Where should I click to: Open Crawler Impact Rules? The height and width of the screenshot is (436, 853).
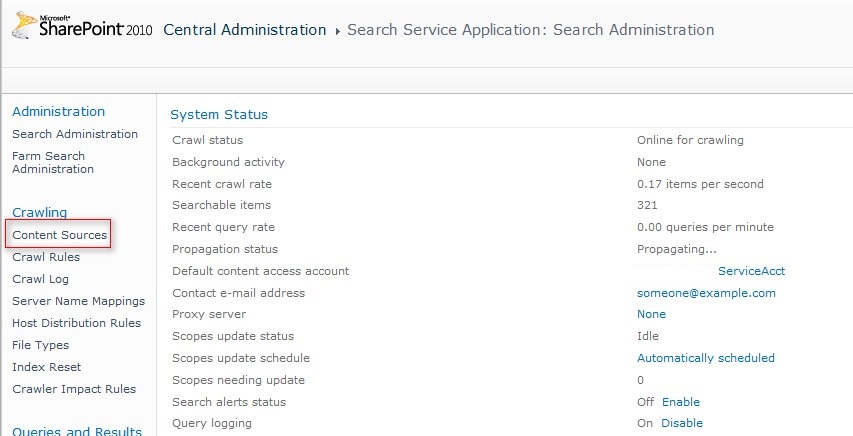(74, 389)
